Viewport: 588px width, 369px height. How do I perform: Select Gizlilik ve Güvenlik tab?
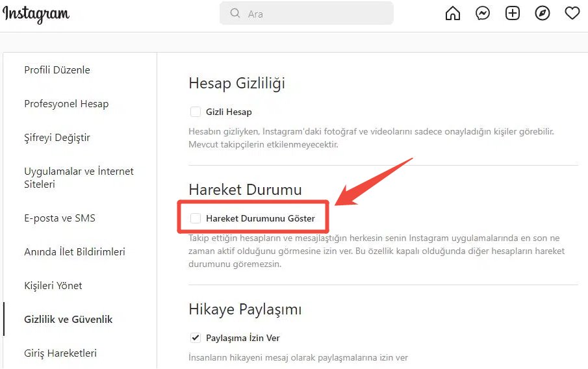(68, 320)
